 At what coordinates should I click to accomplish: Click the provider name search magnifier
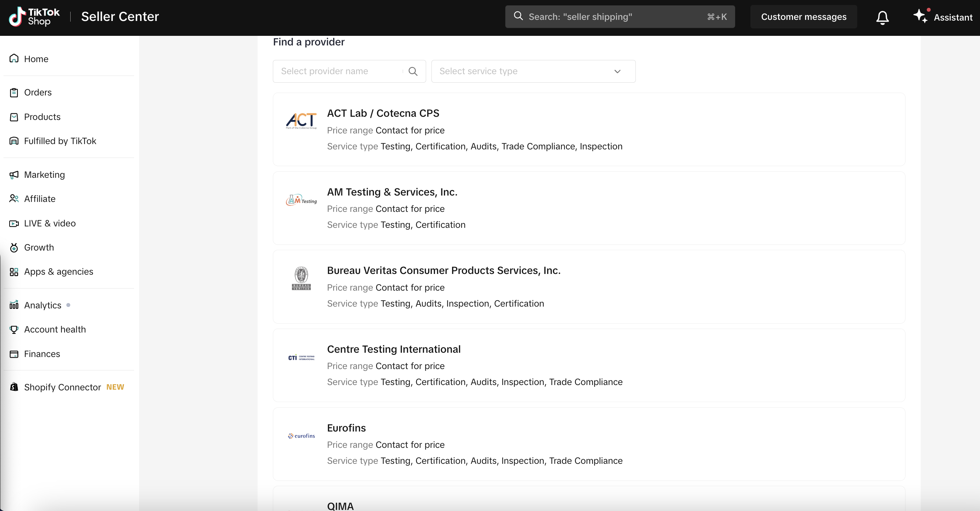(413, 71)
